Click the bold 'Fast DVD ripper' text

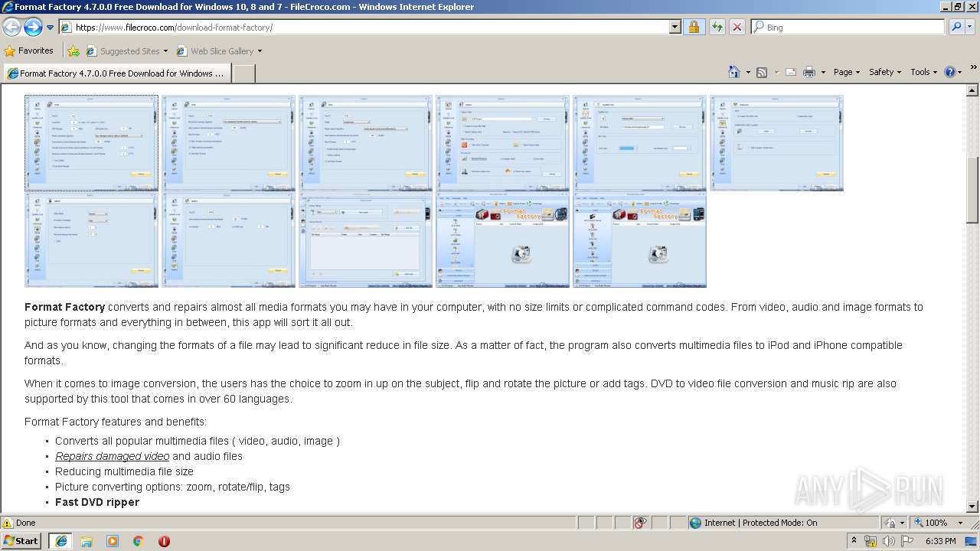pyautogui.click(x=97, y=502)
